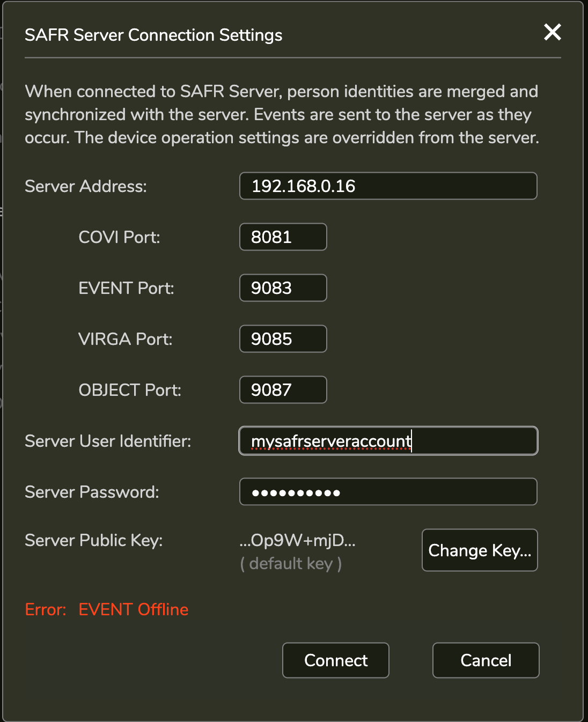
Task: Click the Connect button
Action: pos(336,660)
